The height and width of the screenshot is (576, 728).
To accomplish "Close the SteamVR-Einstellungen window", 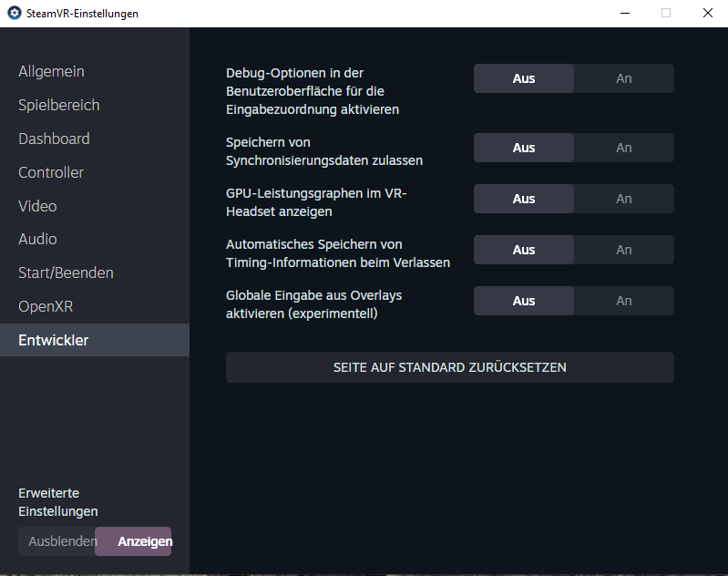I will pos(708,13).
